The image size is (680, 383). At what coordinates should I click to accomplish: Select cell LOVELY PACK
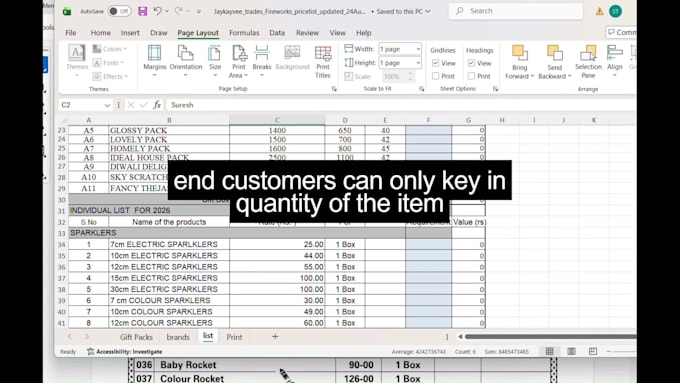(x=169, y=140)
